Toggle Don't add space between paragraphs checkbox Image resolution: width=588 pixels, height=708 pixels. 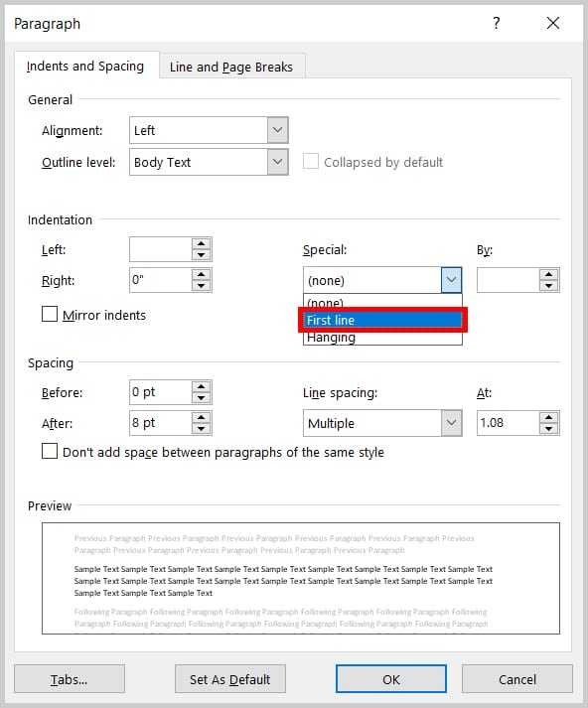click(50, 451)
